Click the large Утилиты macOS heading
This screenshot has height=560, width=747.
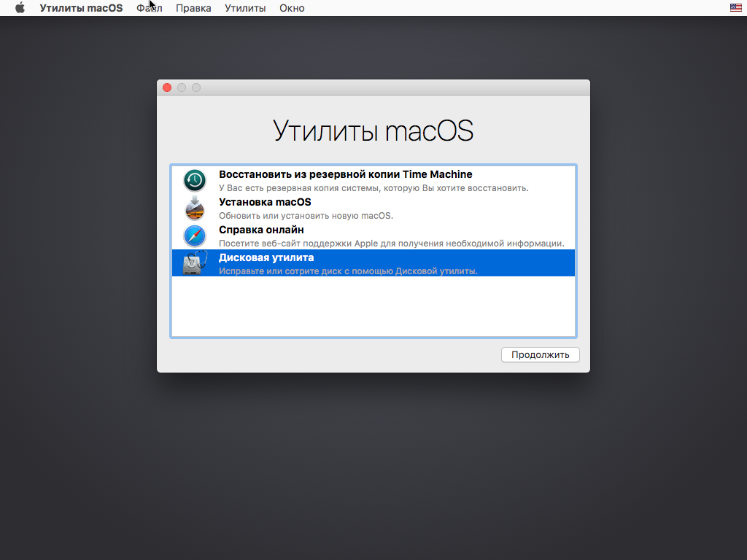[x=373, y=131]
